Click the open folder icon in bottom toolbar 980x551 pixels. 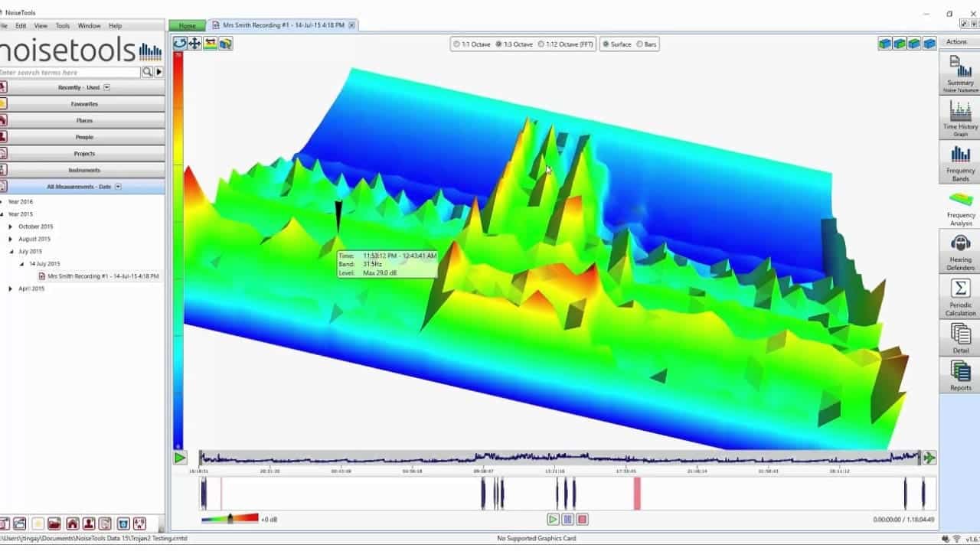pyautogui.click(x=54, y=524)
